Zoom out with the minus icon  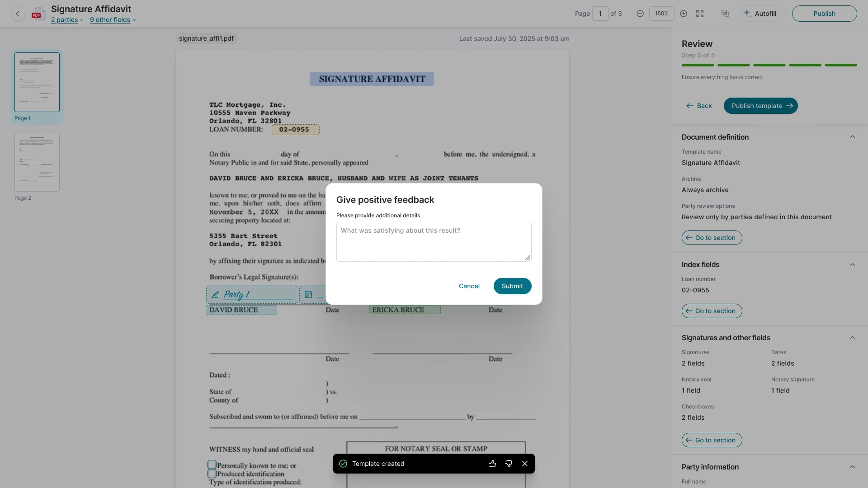tap(640, 14)
